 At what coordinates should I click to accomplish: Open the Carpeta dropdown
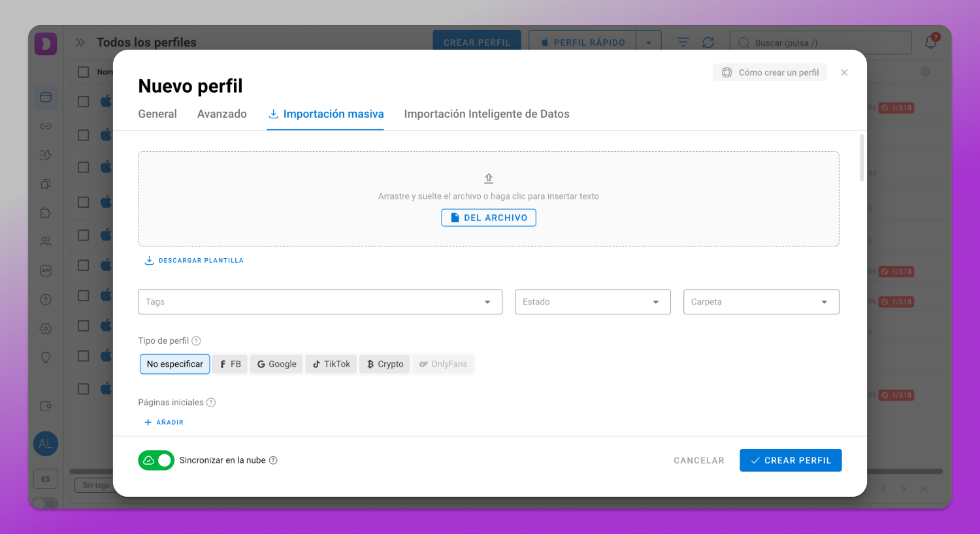coord(761,302)
